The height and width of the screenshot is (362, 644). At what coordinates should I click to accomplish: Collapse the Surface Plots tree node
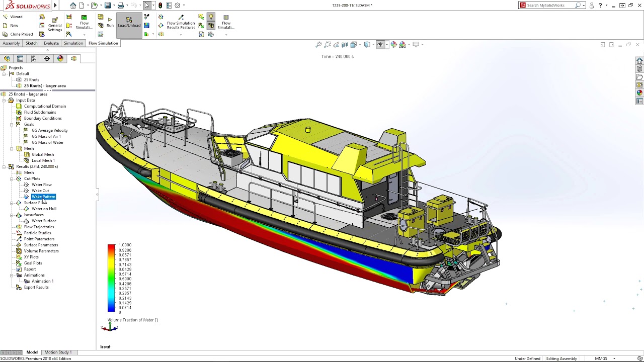(12, 203)
